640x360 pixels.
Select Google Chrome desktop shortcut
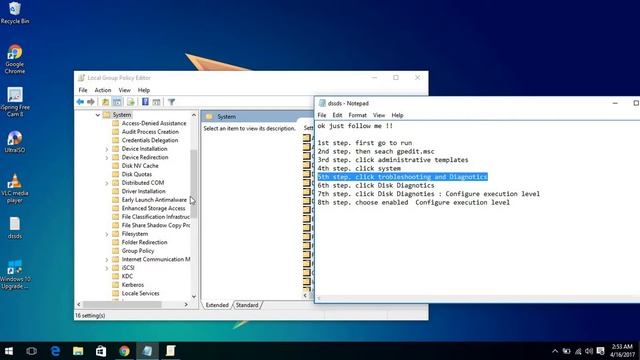15,59
